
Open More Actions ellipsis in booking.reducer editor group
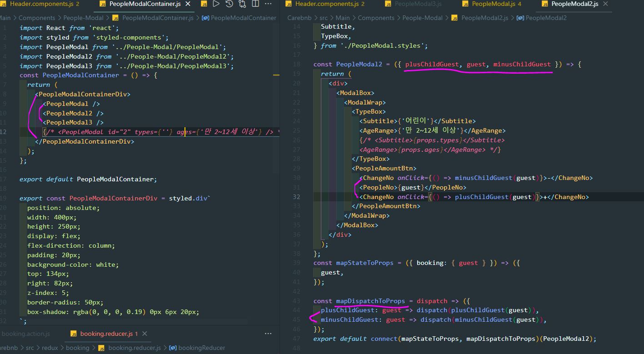(x=268, y=334)
